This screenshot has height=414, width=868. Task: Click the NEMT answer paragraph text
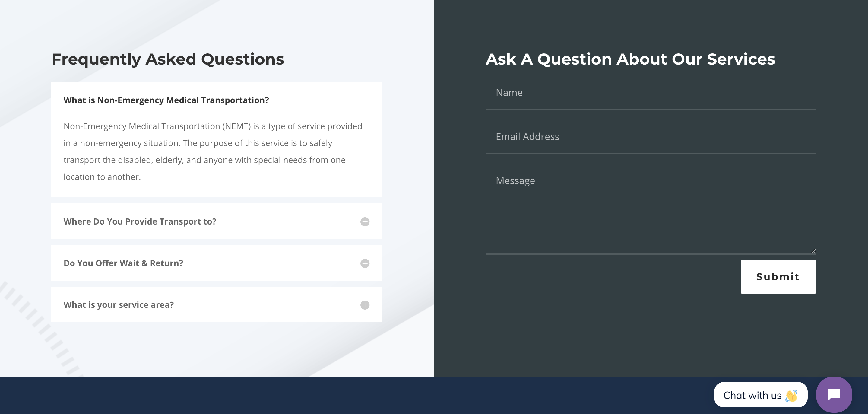click(x=213, y=151)
